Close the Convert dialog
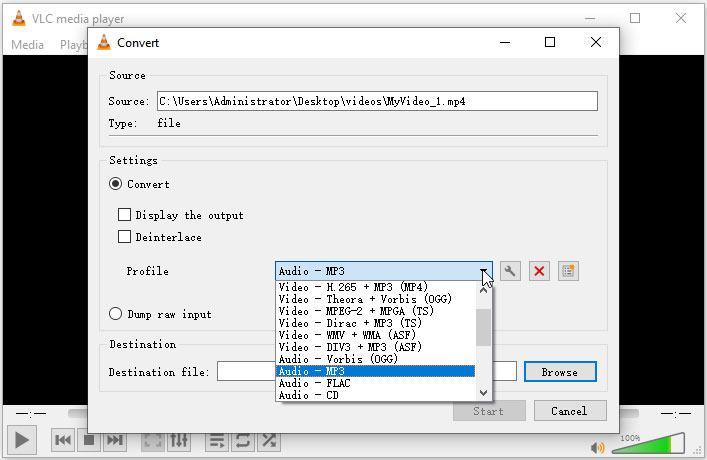The image size is (707, 460). tap(596, 42)
